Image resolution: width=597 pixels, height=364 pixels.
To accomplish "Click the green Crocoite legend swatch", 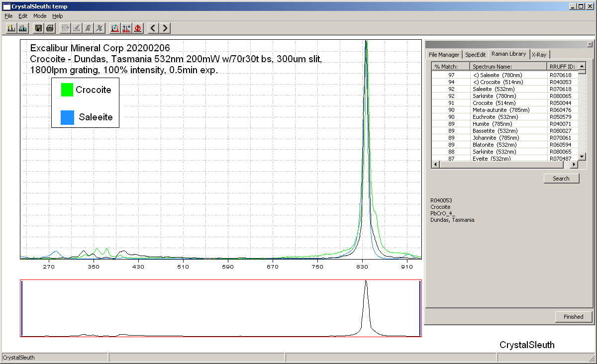I will tap(67, 90).
